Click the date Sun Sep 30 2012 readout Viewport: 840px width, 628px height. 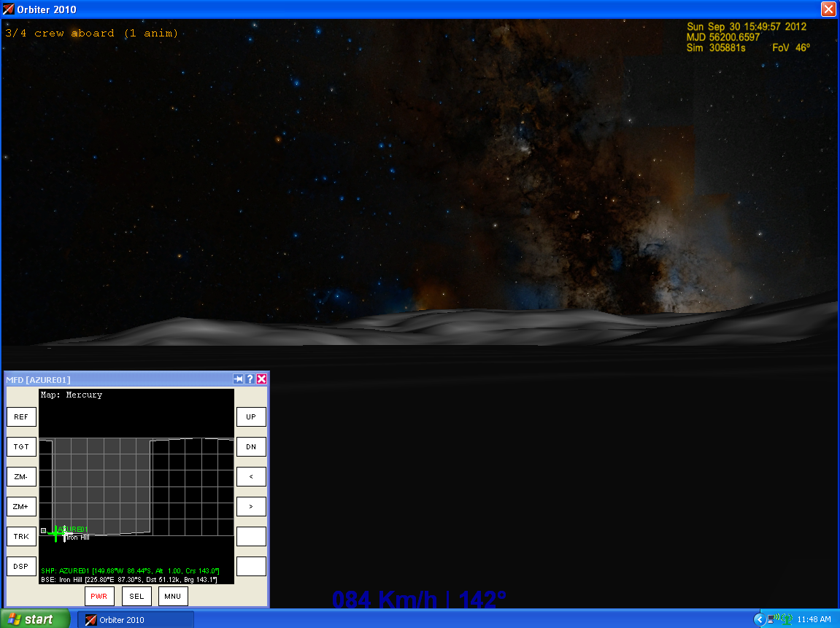747,27
